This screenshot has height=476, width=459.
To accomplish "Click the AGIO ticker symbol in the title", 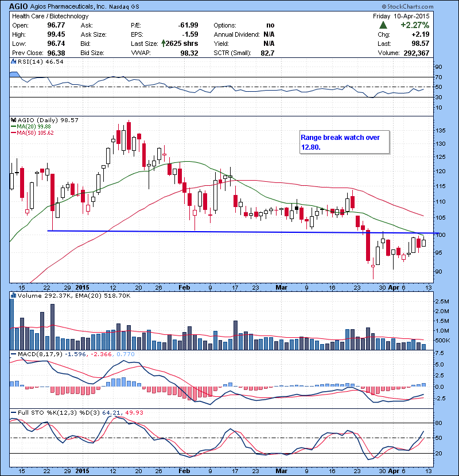I will pyautogui.click(x=18, y=6).
